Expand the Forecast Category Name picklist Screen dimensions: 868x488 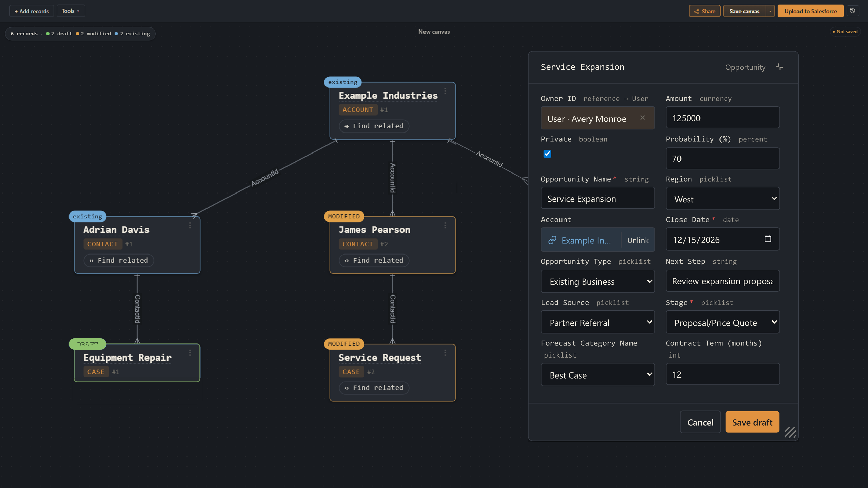(598, 375)
